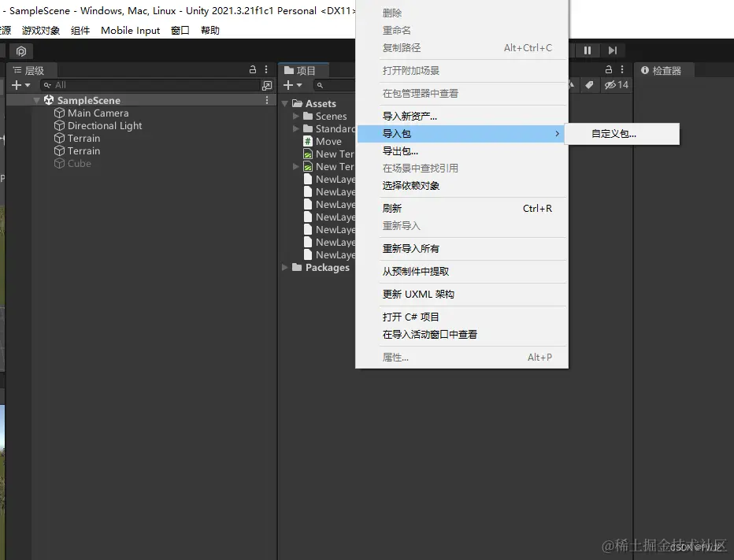Choose Refresh (刷新) in context menu

tap(461, 209)
